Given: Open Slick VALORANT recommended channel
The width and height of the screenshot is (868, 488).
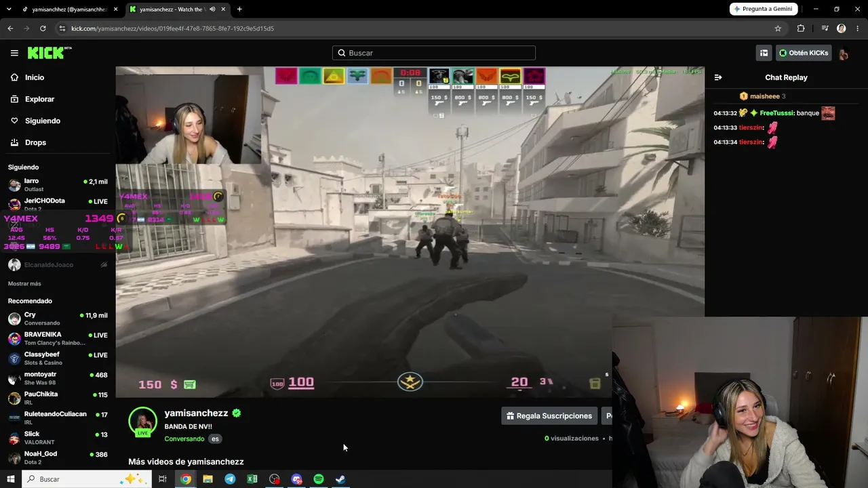Looking at the screenshot, I should click(x=58, y=437).
